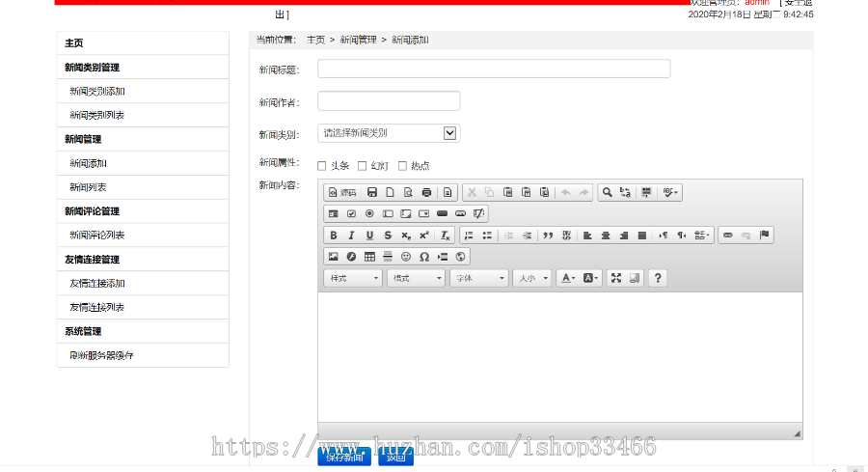The width and height of the screenshot is (868, 472).
Task: Center align text
Action: pos(606,236)
